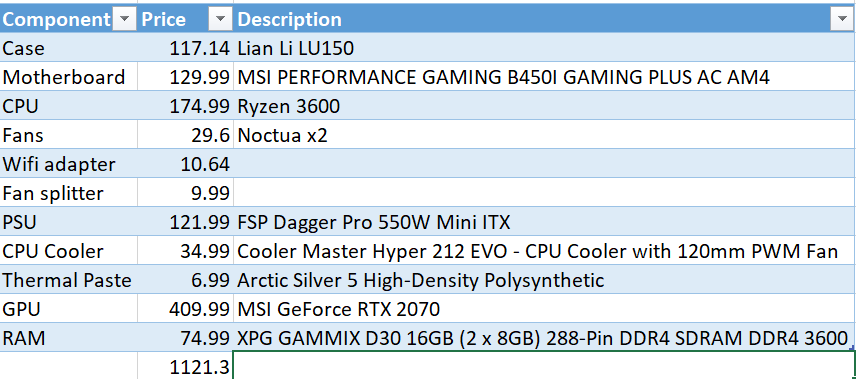Select the Case component cell

coord(69,48)
